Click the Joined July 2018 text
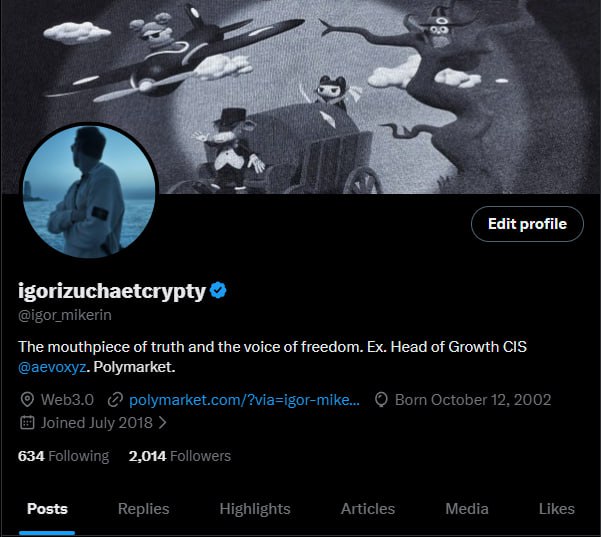Image resolution: width=601 pixels, height=537 pixels. coord(97,423)
